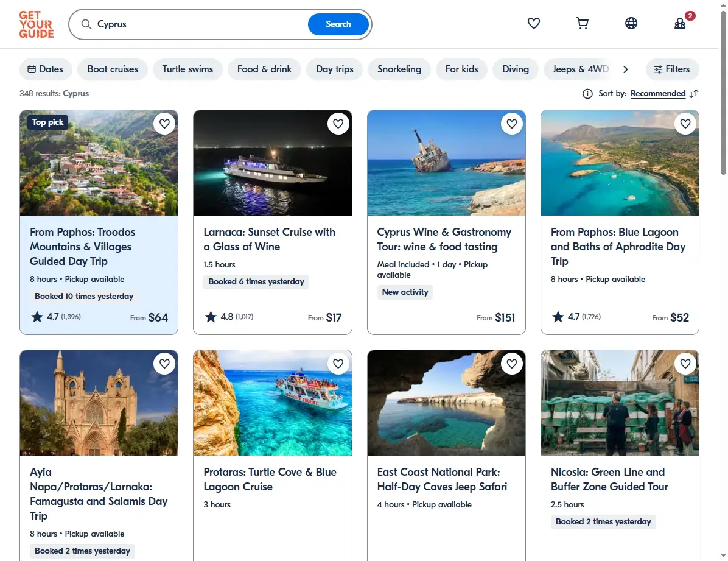
Task: Open the shopping cart icon
Action: (x=582, y=23)
